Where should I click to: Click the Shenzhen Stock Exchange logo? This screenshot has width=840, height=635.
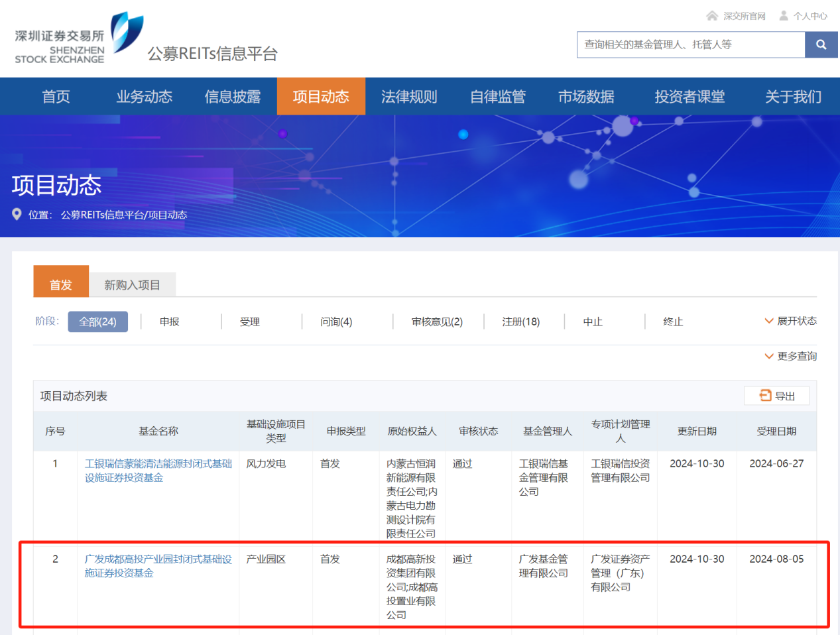coord(79,38)
